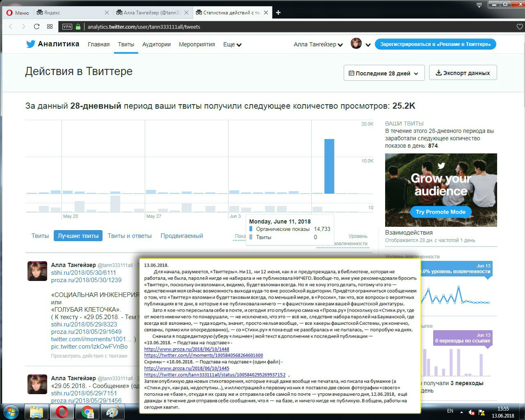Open twitter.com/i/moments/1001 link
The width and height of the screenshot is (525, 420).
coord(91,339)
